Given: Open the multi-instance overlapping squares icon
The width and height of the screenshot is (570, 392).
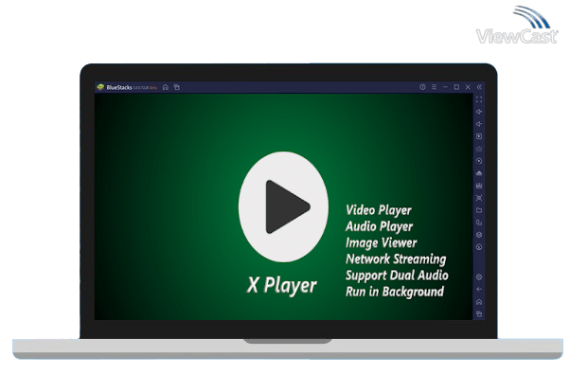Looking at the screenshot, I should coord(479,223).
